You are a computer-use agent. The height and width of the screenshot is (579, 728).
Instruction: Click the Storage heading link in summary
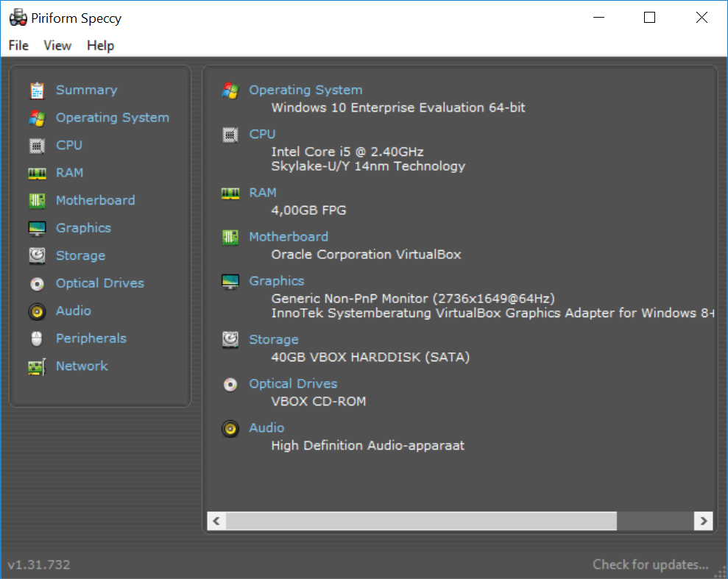pyautogui.click(x=274, y=340)
